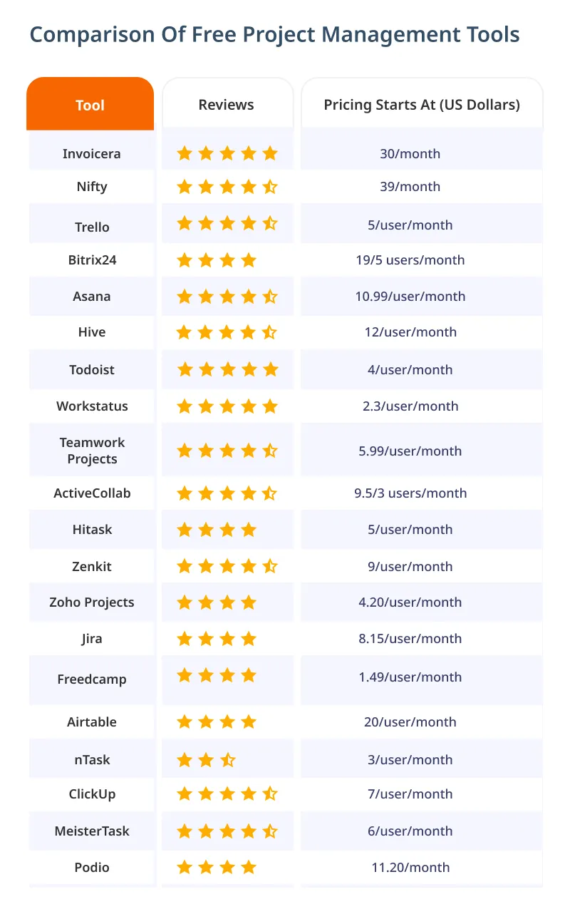This screenshot has width=570, height=924.
Task: Click the MeisterTask tool name
Action: [92, 831]
